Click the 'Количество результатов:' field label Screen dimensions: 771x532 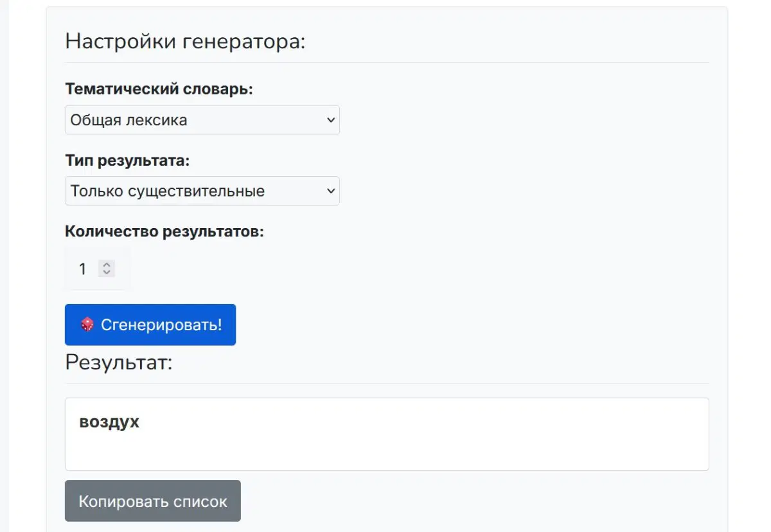click(x=164, y=231)
